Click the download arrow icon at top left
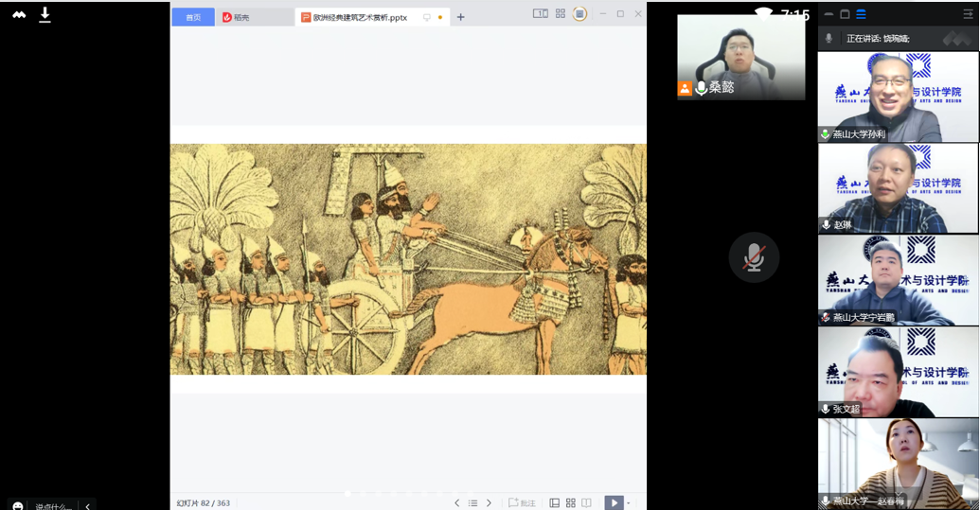Viewport: 980px width, 510px height. click(x=45, y=15)
